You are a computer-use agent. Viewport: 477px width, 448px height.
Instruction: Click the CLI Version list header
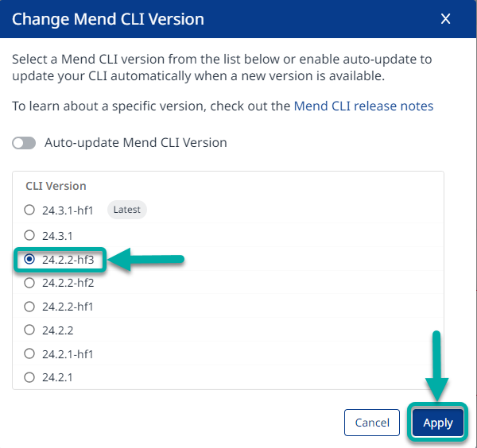pyautogui.click(x=56, y=186)
